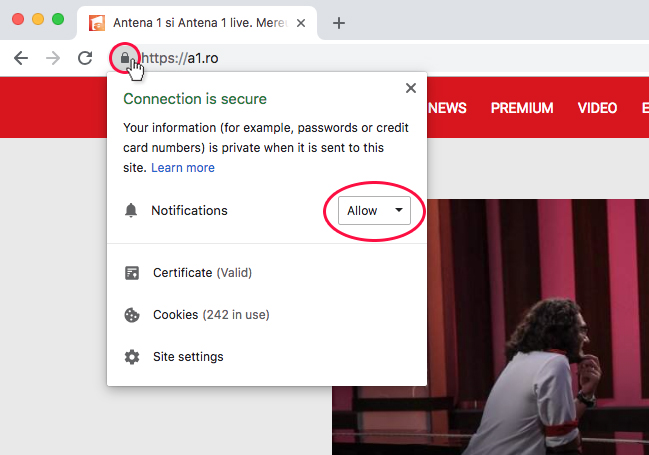Select the Antena 1 live tab
The image size is (649, 455).
click(x=190, y=23)
